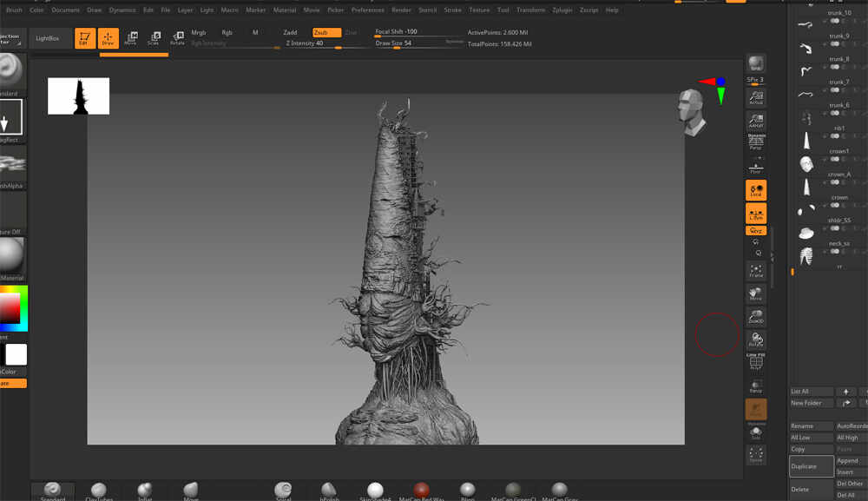Pick a color in the color picker square
The width and height of the screenshot is (868, 501).
[10, 307]
